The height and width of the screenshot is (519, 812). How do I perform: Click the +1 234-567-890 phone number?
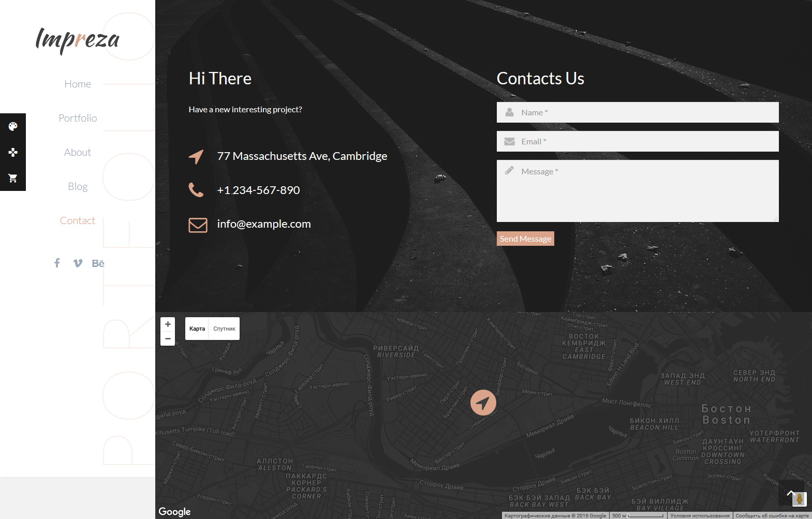point(258,190)
